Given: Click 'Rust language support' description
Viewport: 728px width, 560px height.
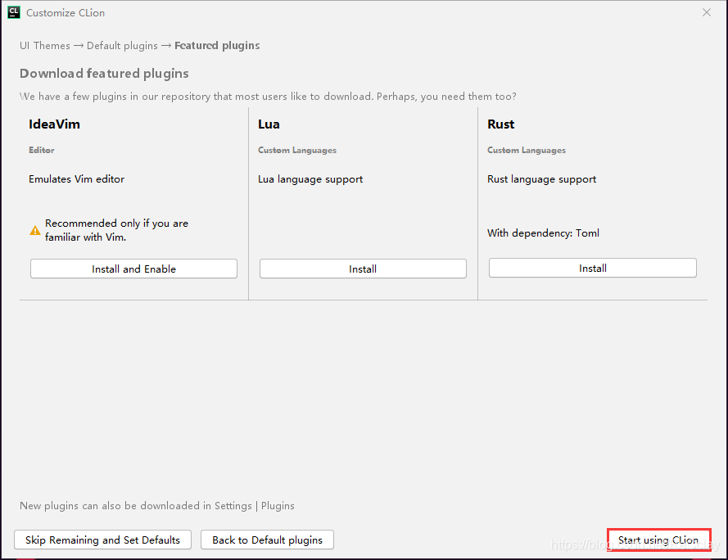Looking at the screenshot, I should tap(542, 179).
